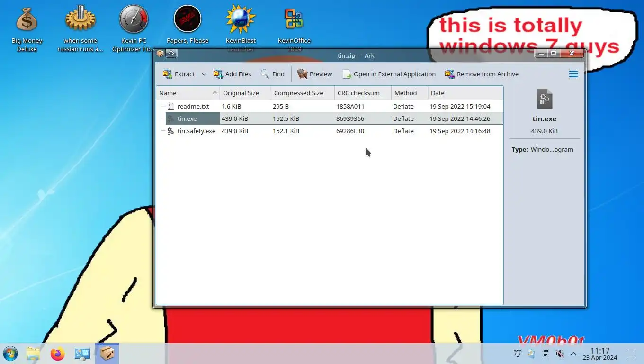
Task: Click the Extract toolbar button
Action: pyautogui.click(x=179, y=74)
